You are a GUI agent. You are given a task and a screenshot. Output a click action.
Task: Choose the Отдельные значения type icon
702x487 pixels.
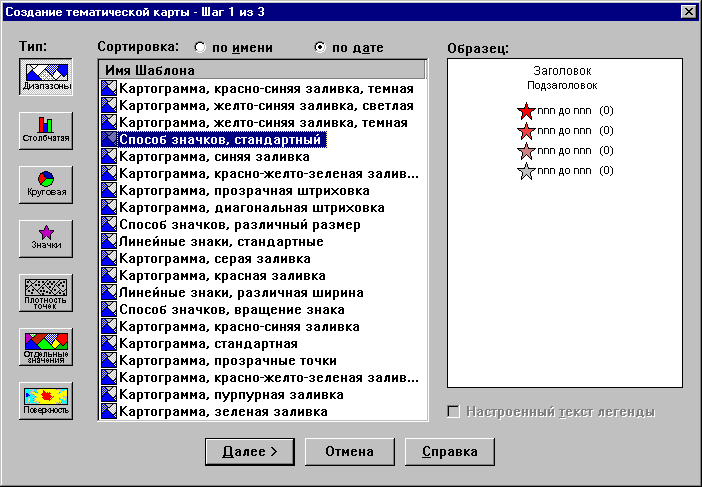coord(45,346)
